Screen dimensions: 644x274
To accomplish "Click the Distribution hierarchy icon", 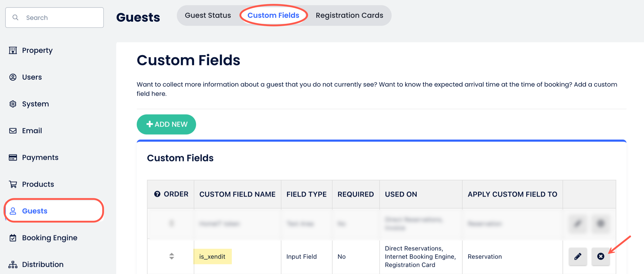I will point(13,264).
